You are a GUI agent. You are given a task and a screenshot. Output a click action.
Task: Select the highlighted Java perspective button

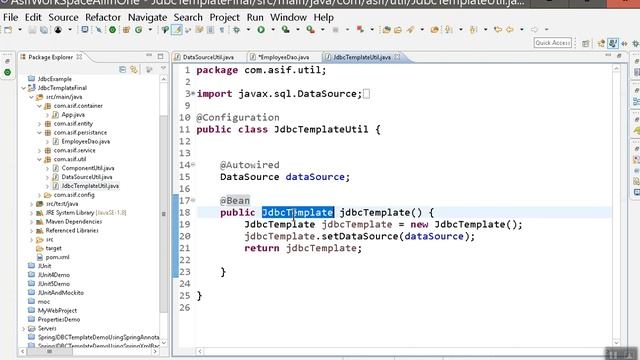613,43
